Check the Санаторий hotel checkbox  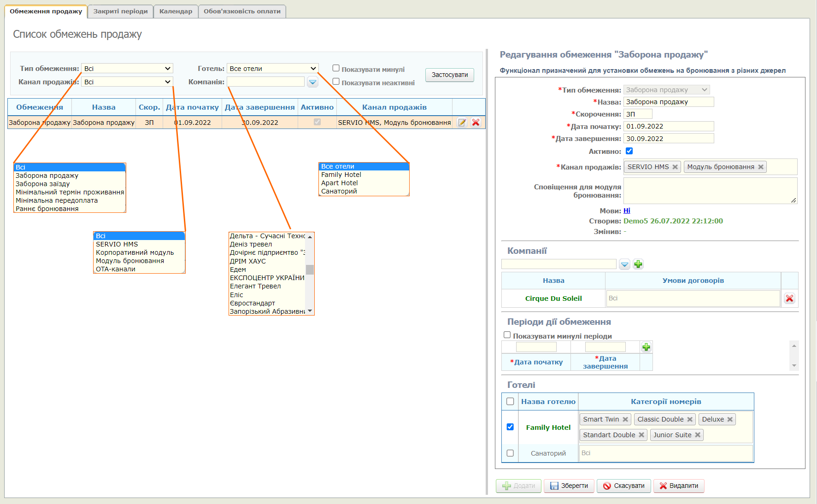click(510, 453)
